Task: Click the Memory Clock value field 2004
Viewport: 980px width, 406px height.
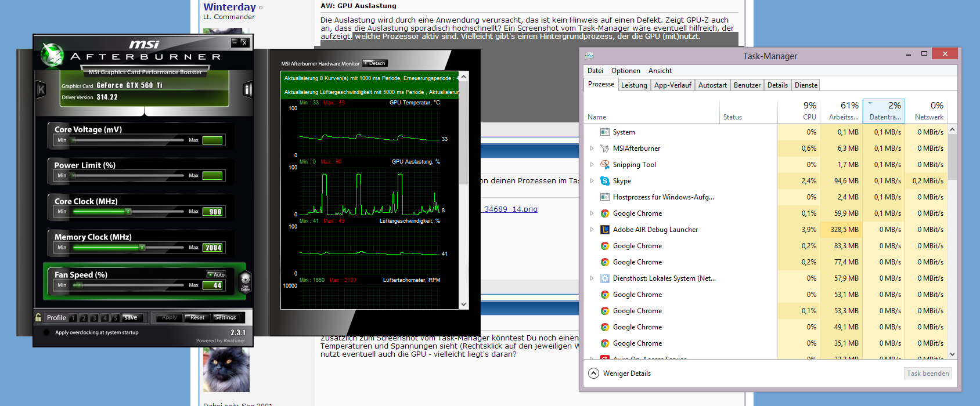Action: (212, 248)
